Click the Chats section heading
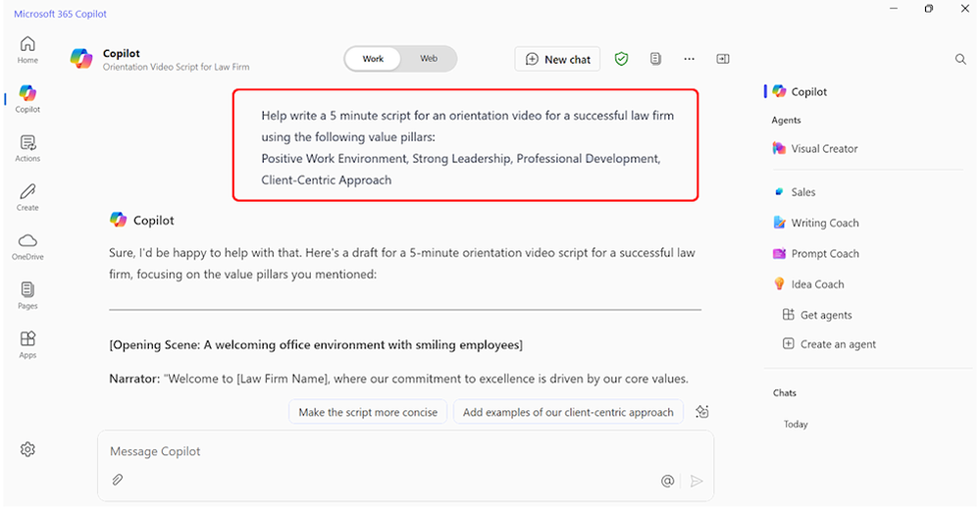Viewport: 980px width, 511px height. (x=785, y=393)
